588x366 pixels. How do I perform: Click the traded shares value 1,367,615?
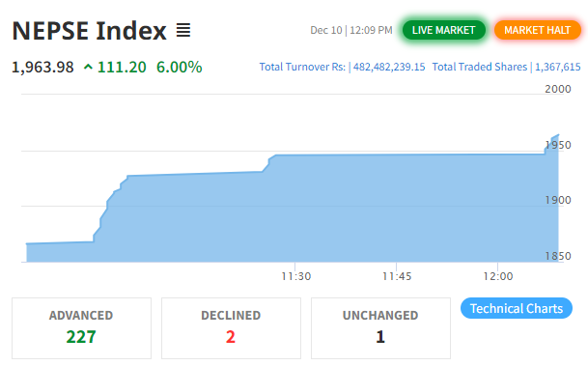tap(558, 67)
